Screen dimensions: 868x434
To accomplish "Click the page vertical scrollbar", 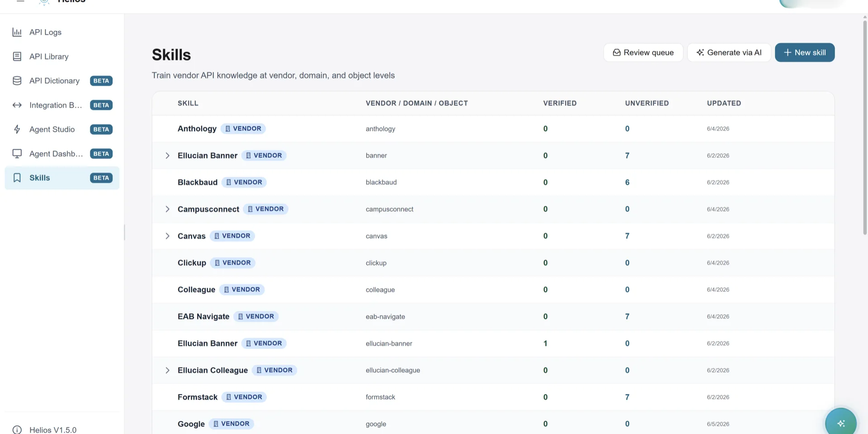I will (x=865, y=127).
